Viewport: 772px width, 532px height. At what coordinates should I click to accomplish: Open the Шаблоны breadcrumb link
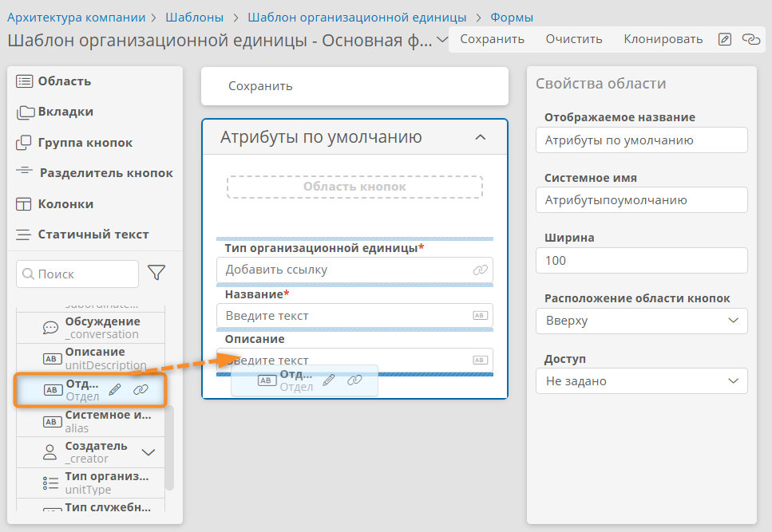click(195, 18)
